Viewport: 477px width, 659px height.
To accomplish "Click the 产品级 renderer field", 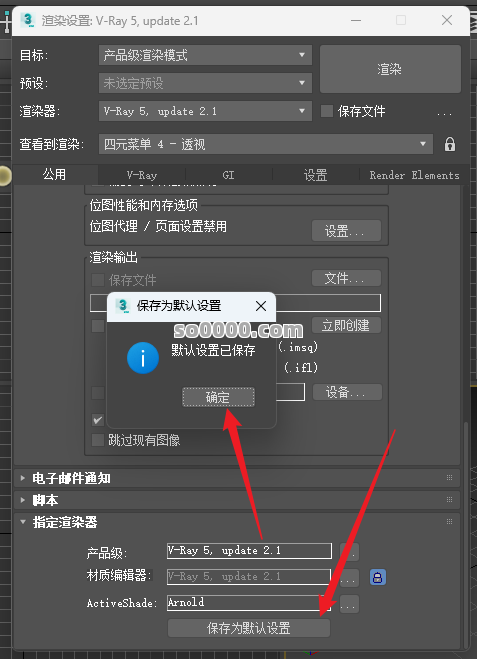I will (249, 551).
